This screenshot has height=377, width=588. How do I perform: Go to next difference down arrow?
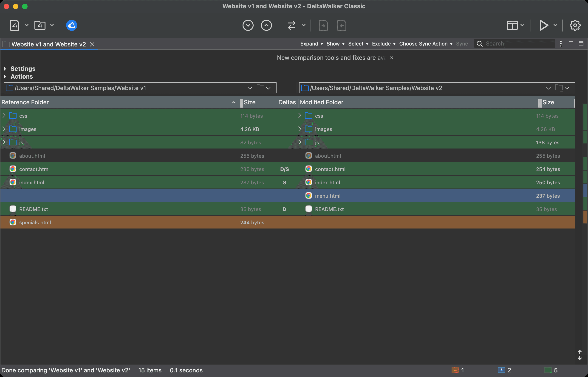[x=248, y=25]
